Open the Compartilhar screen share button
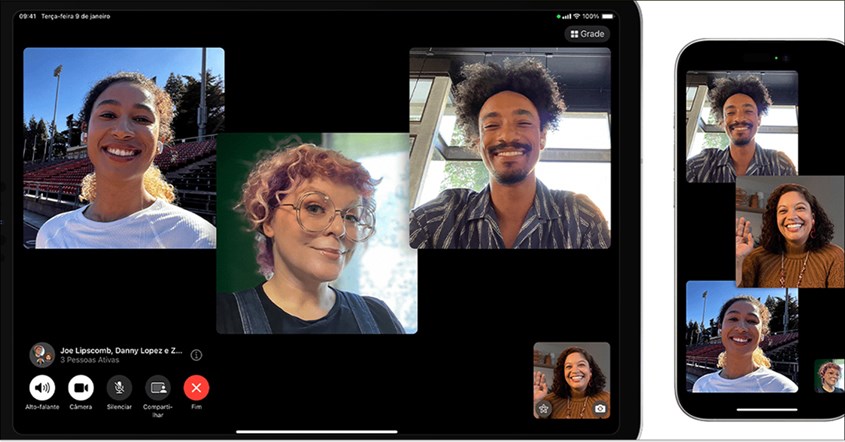Screen dimensions: 845x442 click(x=158, y=388)
